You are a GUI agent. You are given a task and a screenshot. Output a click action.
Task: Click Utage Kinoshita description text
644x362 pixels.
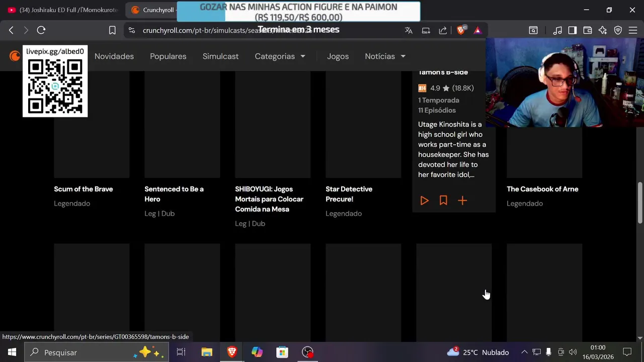[x=453, y=149]
